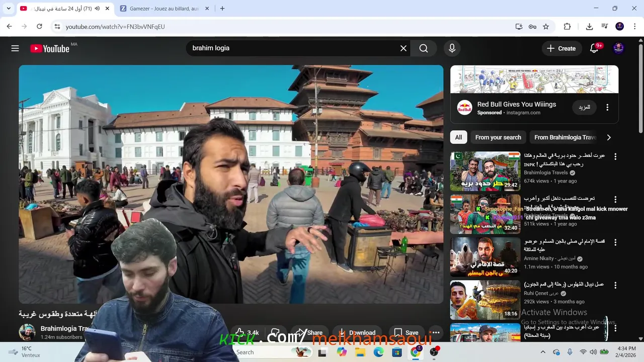Open options for the Amine Nkaity video
The image size is (644, 362).
pos(615,242)
